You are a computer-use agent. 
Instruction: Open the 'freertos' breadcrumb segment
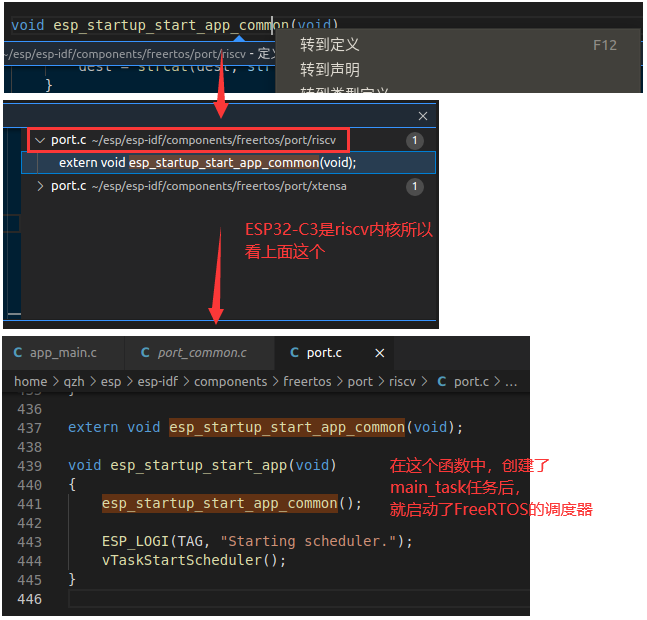pos(307,382)
